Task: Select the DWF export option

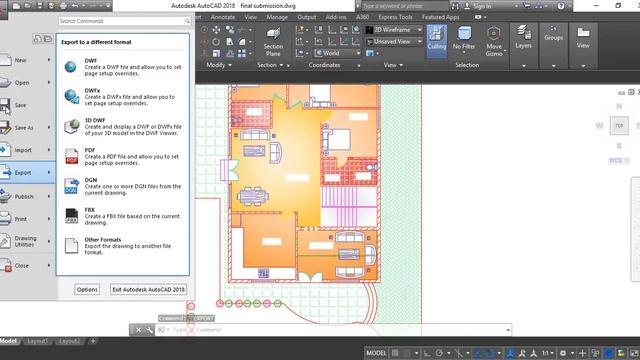Action: (122, 67)
